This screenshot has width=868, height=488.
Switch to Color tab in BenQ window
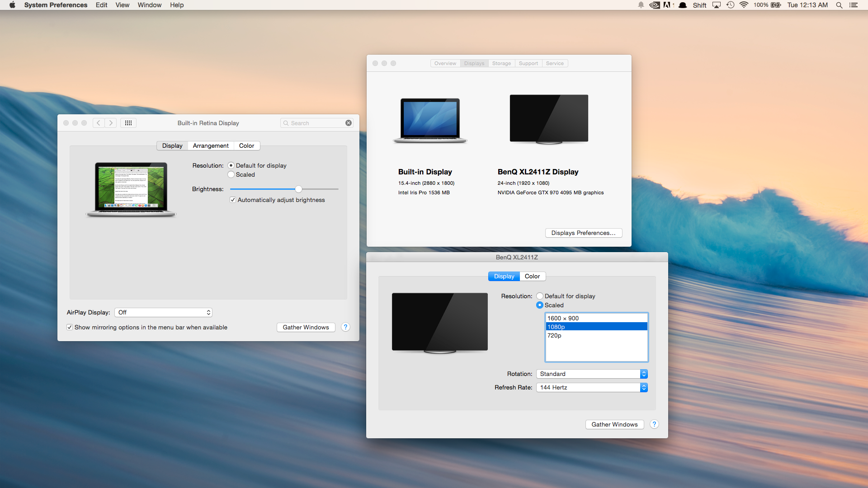pos(533,276)
